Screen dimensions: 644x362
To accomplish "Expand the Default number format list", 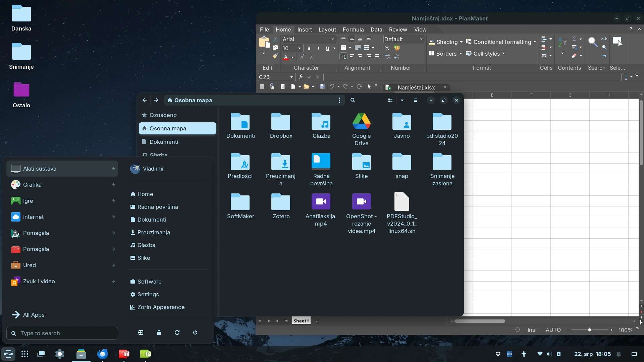I will click(421, 39).
